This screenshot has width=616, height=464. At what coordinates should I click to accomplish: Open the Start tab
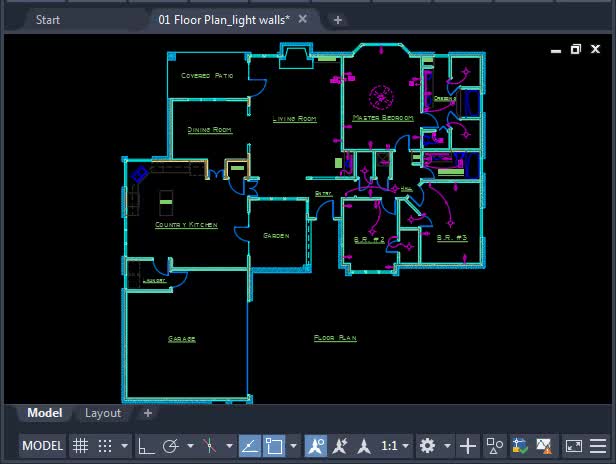48,20
